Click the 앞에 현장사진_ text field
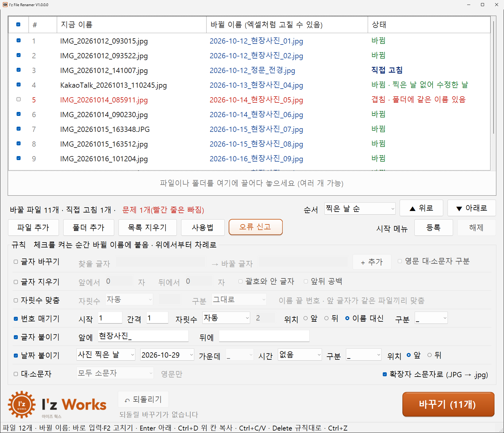Image resolution: width=504 pixels, height=433 pixels. pyautogui.click(x=143, y=336)
